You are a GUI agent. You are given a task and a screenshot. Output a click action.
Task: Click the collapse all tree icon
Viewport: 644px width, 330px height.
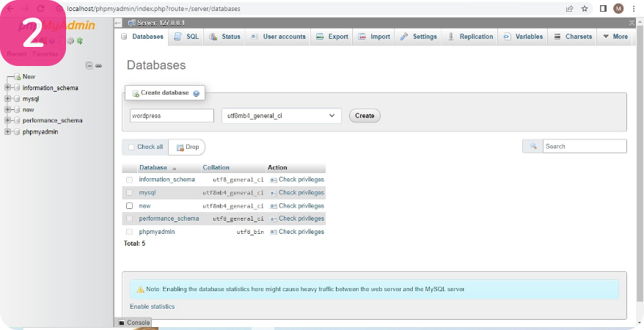[89, 66]
